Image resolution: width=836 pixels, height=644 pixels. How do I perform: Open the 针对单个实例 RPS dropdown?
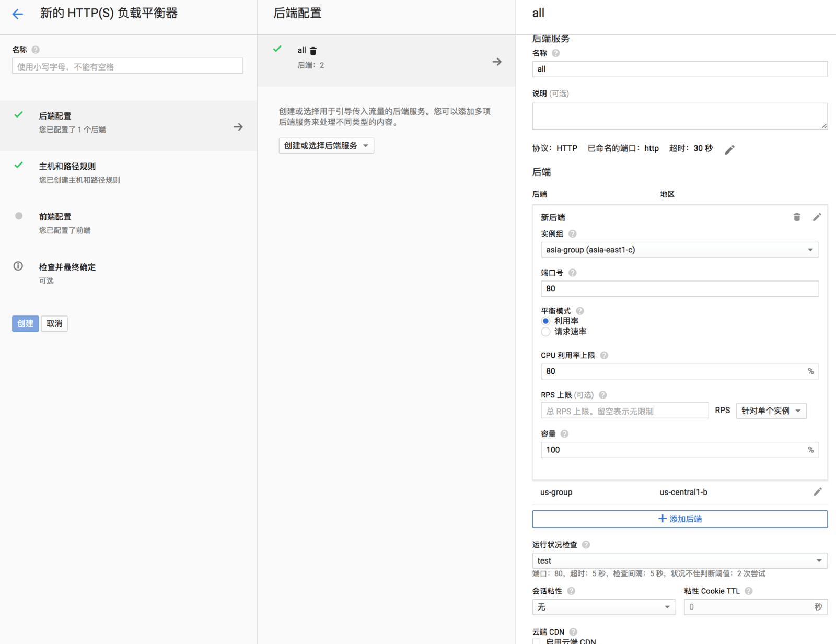point(771,411)
